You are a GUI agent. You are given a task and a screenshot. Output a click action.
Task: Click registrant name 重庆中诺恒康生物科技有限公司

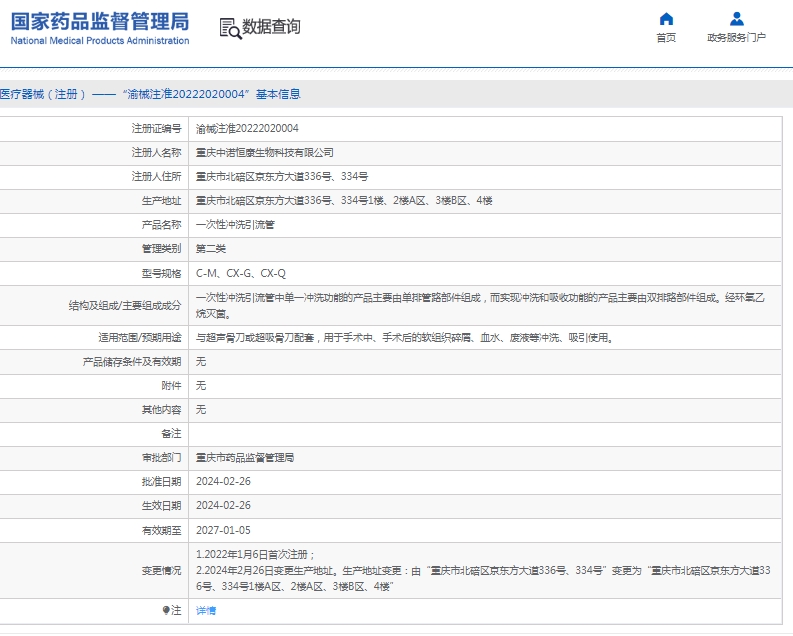[265, 153]
